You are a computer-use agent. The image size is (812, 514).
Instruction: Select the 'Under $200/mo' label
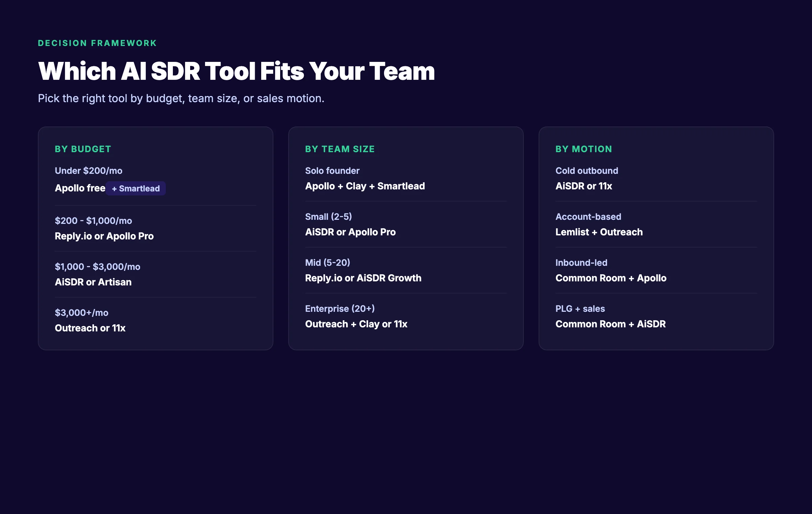click(x=89, y=171)
